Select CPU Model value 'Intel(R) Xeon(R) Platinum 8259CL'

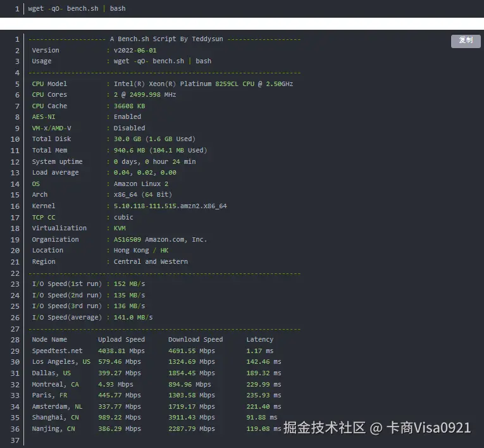(x=176, y=84)
